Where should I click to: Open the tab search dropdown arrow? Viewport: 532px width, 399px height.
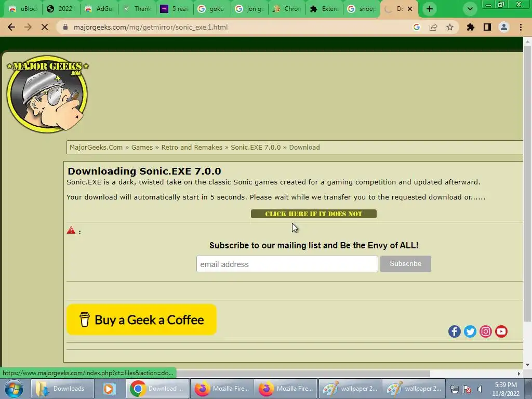pos(470,9)
